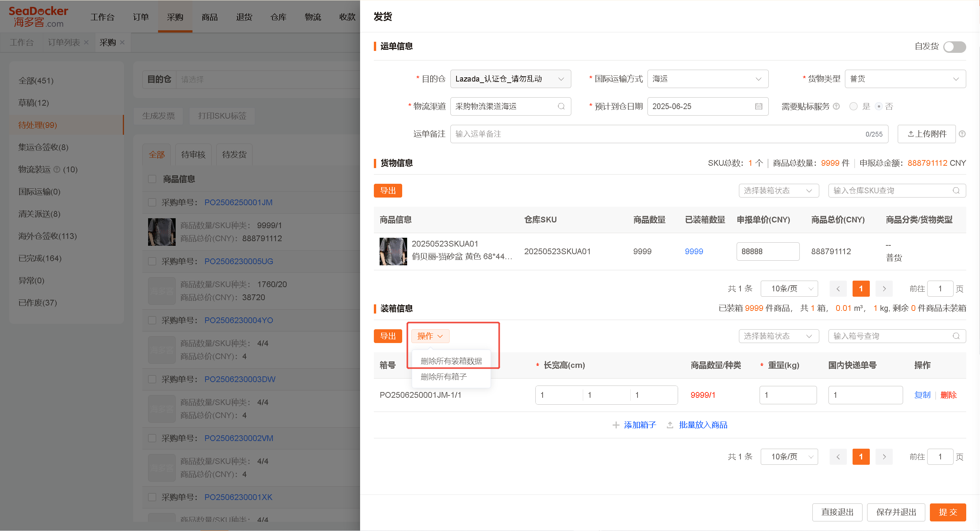Click the 国内快递单号 input field
980x531 pixels.
[x=866, y=395]
